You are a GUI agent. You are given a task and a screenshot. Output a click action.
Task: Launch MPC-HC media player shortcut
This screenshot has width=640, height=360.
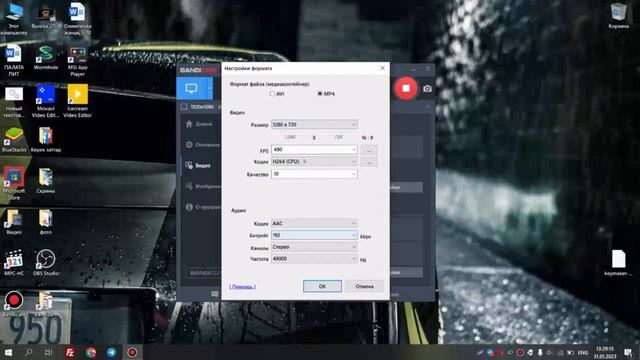[x=14, y=263]
